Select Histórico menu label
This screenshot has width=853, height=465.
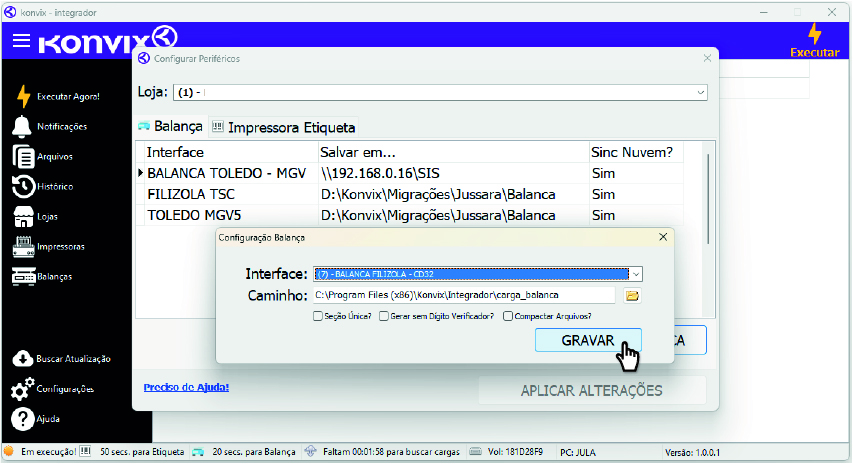click(x=55, y=187)
